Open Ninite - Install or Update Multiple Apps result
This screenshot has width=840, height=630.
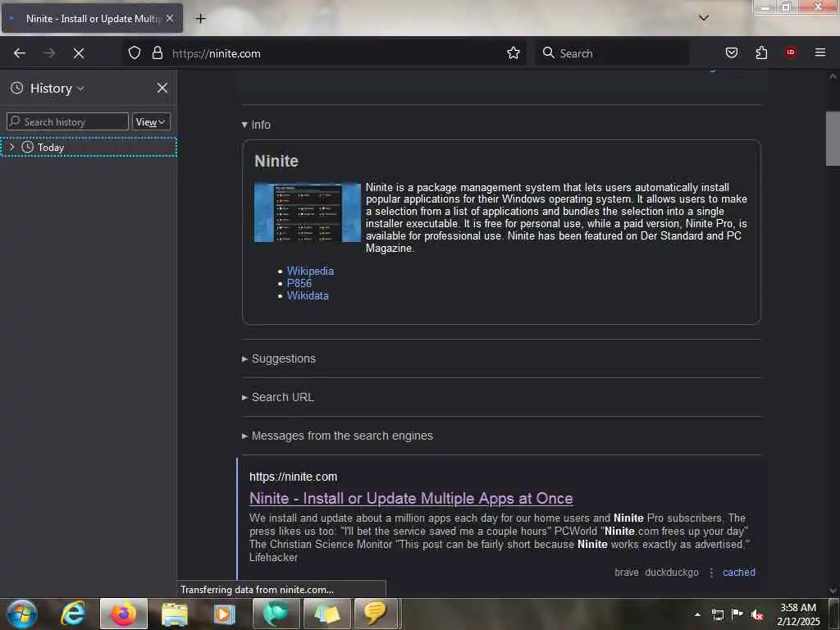[411, 498]
